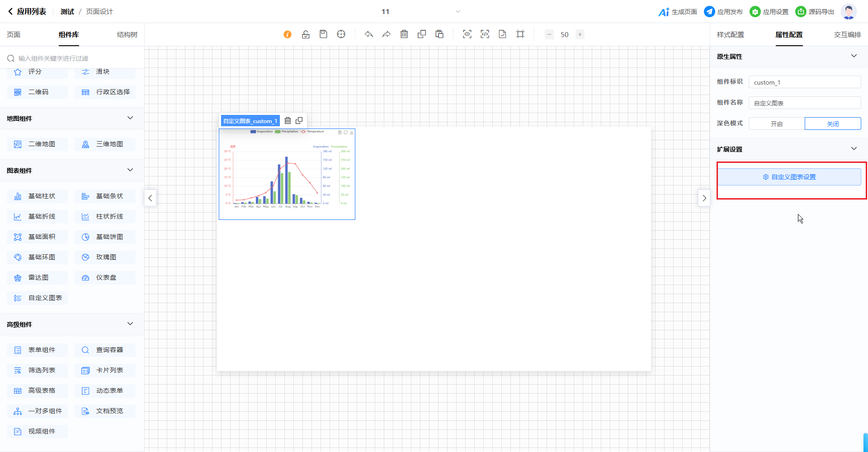Copy the selected custom_1 chart component
This screenshot has height=452, width=868.
click(x=299, y=121)
